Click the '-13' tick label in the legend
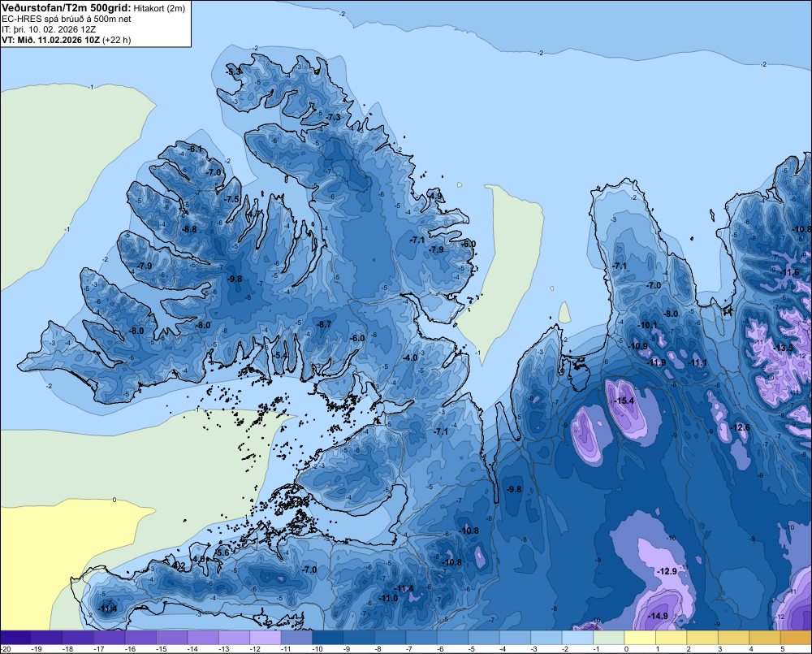The image size is (812, 654). pos(223,649)
